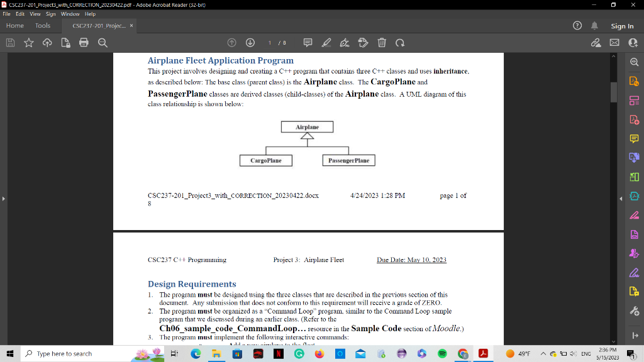This screenshot has height=362, width=644.
Task: Click the Sign In button
Action: coord(623,26)
